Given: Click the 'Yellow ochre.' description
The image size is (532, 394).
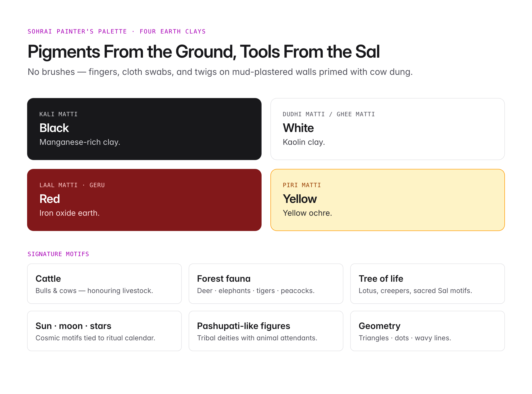Looking at the screenshot, I should [x=307, y=213].
